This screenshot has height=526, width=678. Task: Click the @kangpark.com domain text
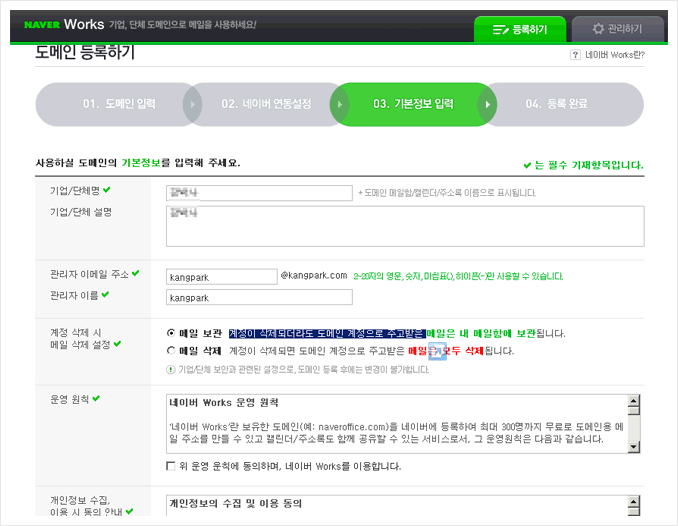[314, 276]
